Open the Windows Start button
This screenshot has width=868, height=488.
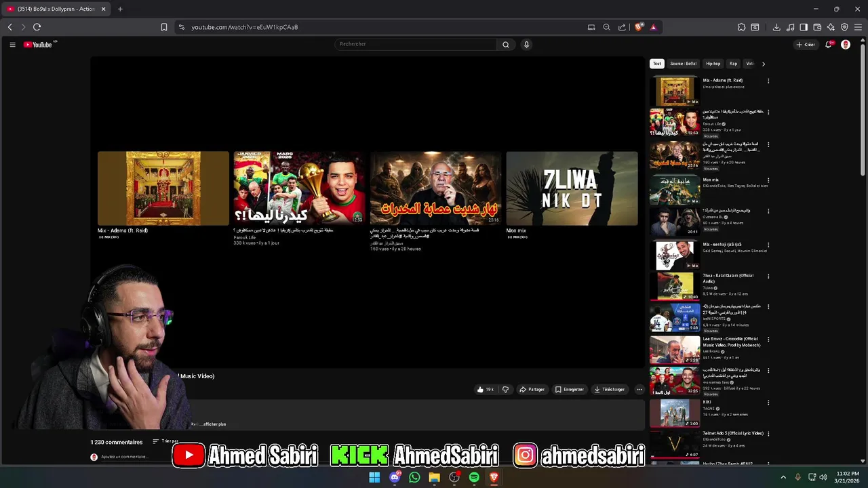point(374,477)
